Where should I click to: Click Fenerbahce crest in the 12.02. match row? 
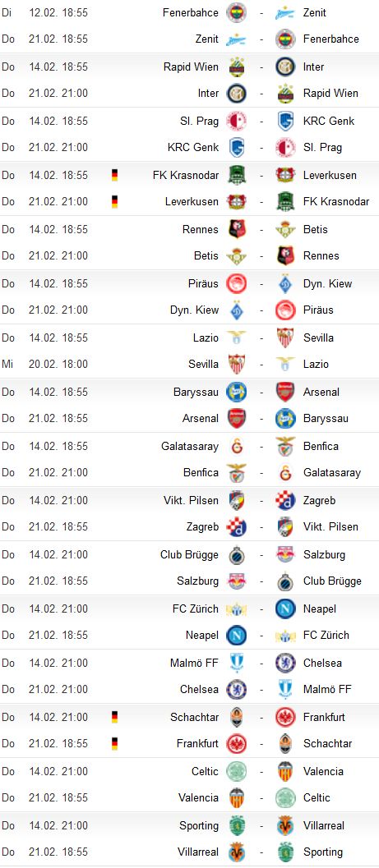[237, 12]
